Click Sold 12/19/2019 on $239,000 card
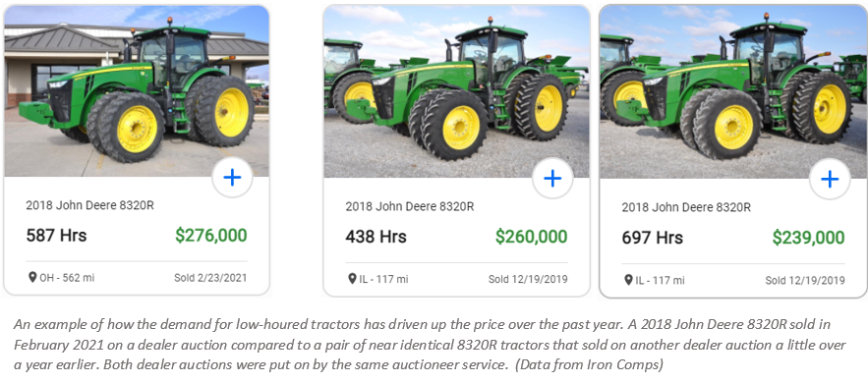Image resolution: width=868 pixels, height=383 pixels. coord(805,280)
